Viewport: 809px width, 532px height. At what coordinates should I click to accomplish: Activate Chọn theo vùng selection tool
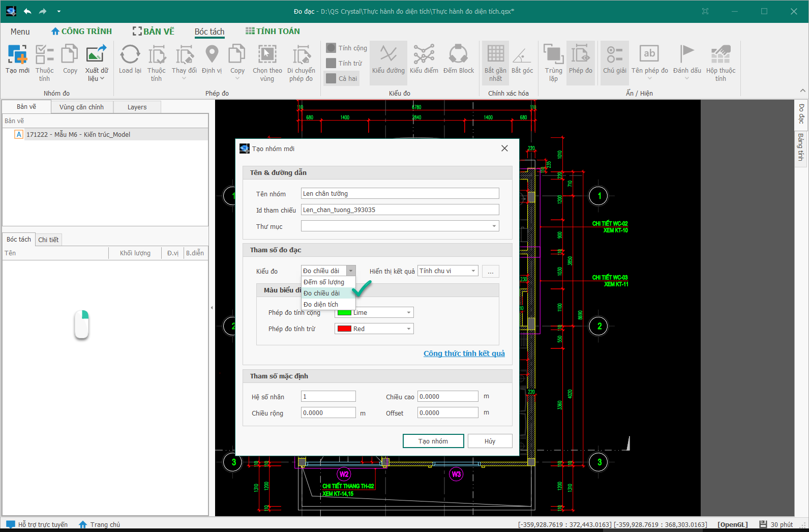click(267, 63)
